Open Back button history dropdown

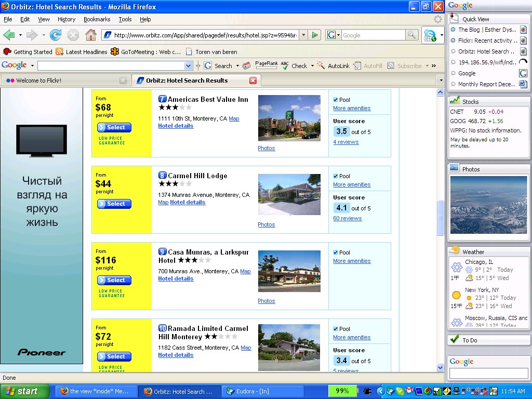[x=20, y=35]
